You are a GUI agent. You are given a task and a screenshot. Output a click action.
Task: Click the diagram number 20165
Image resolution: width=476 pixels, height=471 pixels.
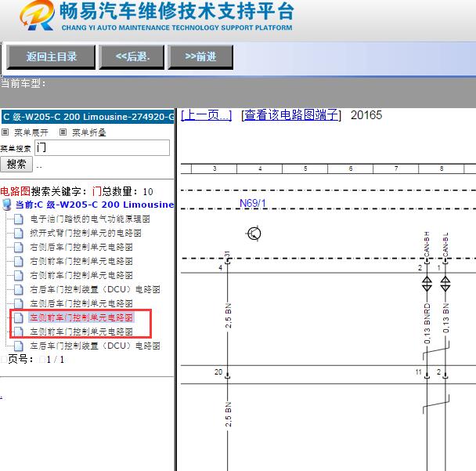click(x=366, y=115)
